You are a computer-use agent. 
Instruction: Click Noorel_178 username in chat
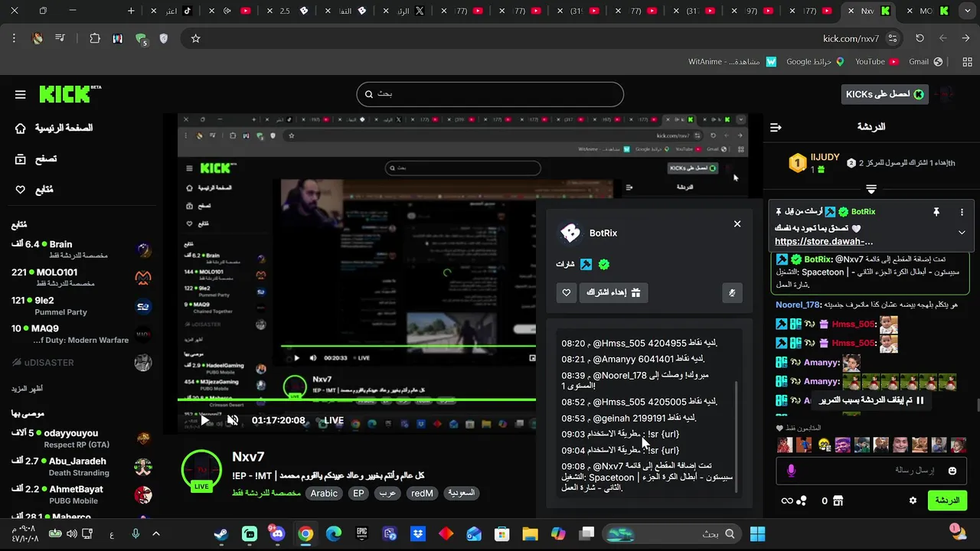(798, 305)
